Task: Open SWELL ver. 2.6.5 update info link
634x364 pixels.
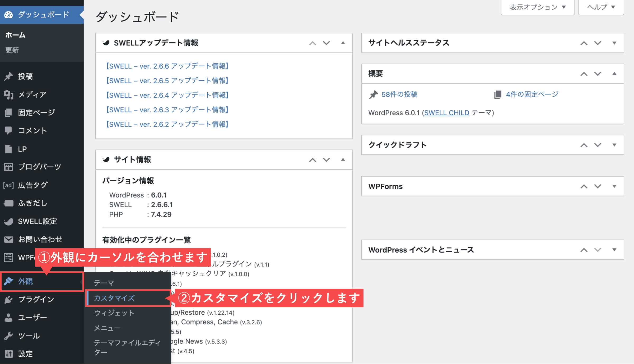Action: [167, 81]
